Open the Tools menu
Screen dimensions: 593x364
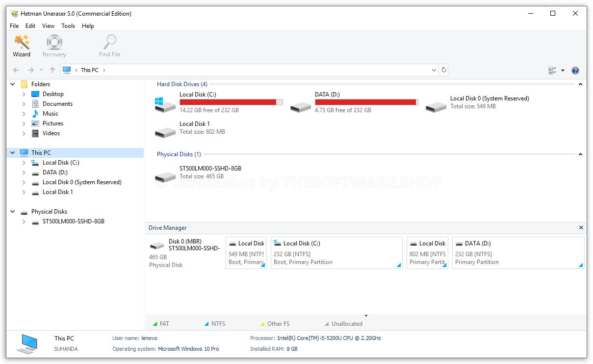pos(68,25)
